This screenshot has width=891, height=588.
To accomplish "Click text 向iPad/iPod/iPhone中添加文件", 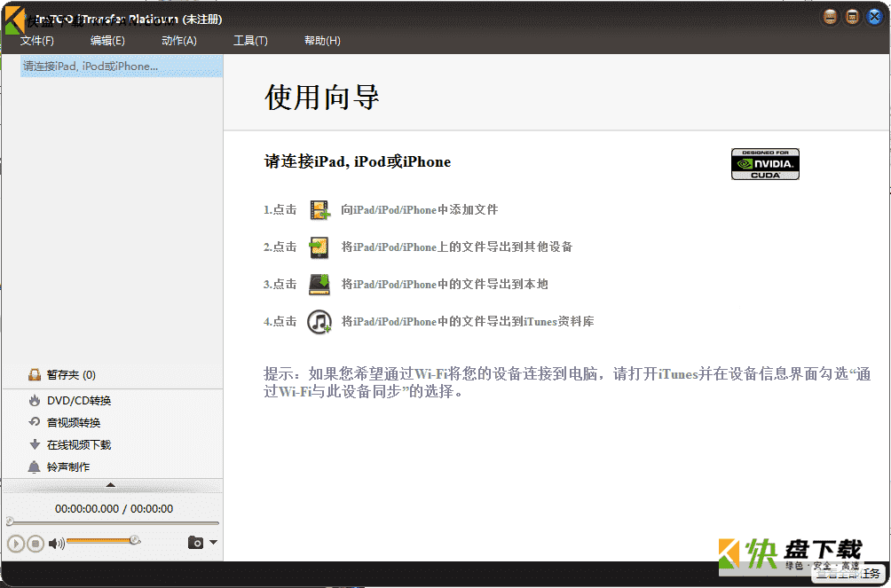I will (x=420, y=210).
